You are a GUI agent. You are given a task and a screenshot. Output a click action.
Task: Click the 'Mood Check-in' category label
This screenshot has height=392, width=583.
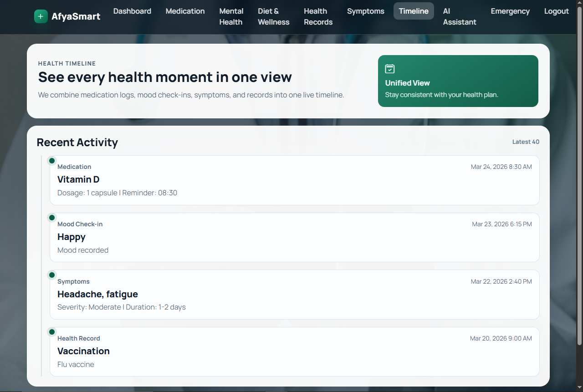coord(80,224)
